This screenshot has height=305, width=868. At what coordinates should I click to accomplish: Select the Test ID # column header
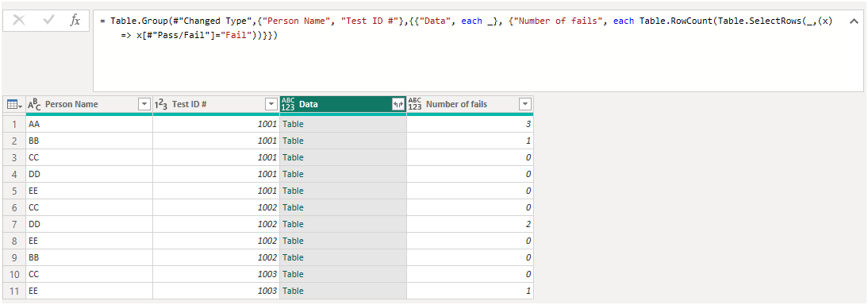pos(216,104)
